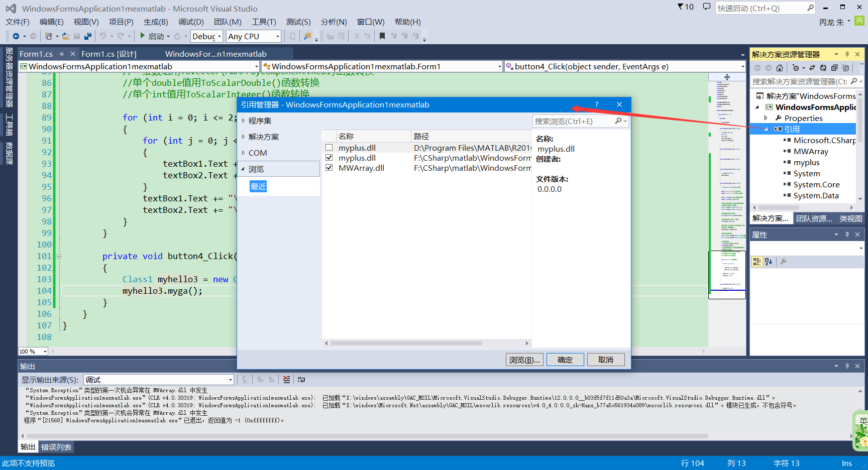This screenshot has height=470, width=868.
Task: Toggle word wrap in output panel
Action: (x=301, y=380)
